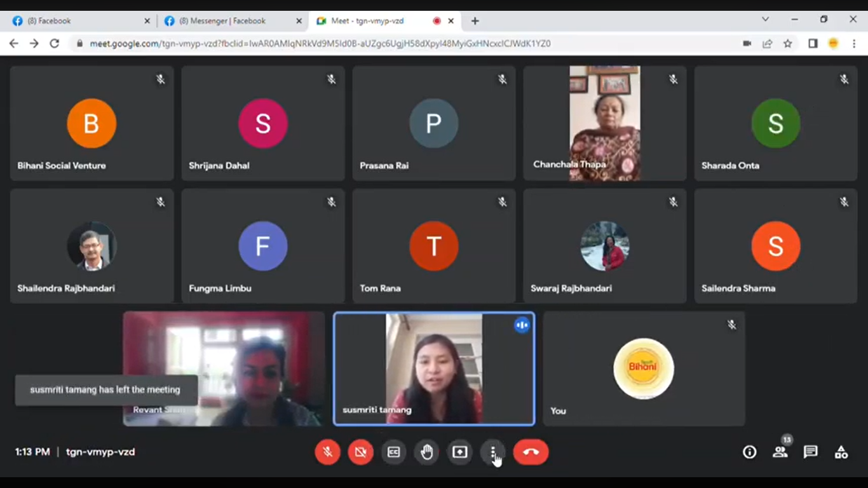Bookmark this page with star icon
Screen dimensions: 868x488
pyautogui.click(x=788, y=44)
